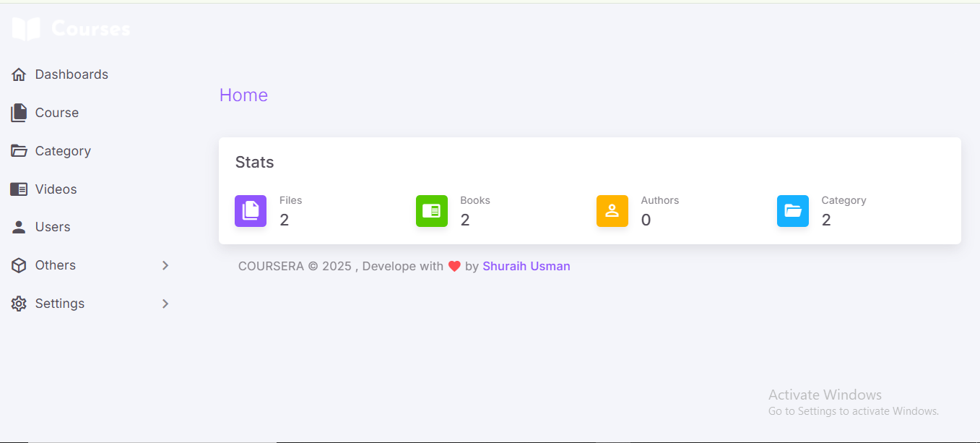Click the person icon beside Users

[19, 227]
